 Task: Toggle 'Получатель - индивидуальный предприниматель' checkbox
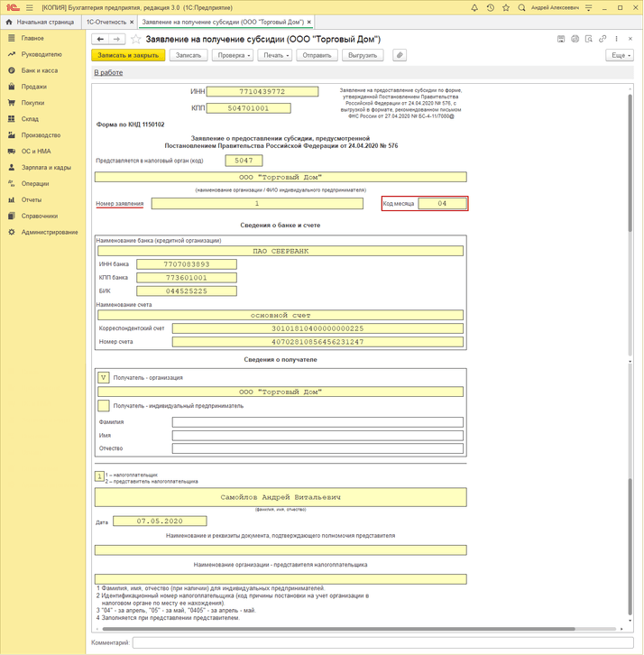click(x=103, y=406)
